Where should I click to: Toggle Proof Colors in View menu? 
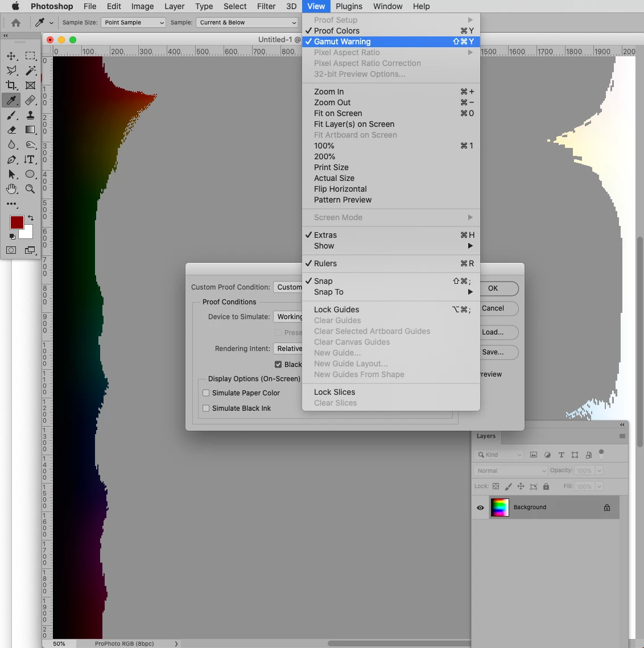tap(391, 31)
